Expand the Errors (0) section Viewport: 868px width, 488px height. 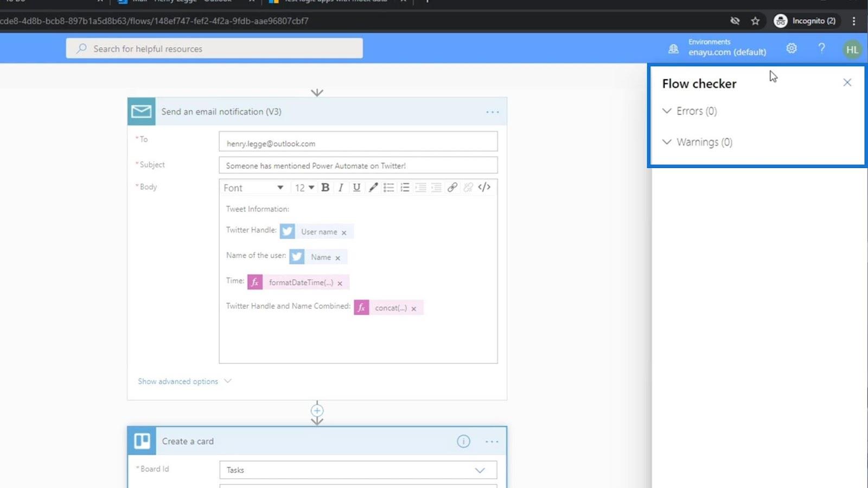(690, 111)
